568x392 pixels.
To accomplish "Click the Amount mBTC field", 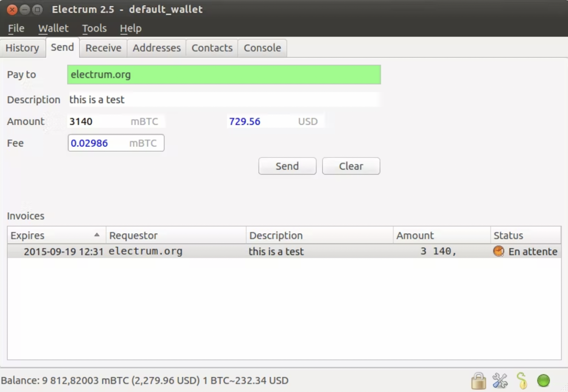I will 116,121.
